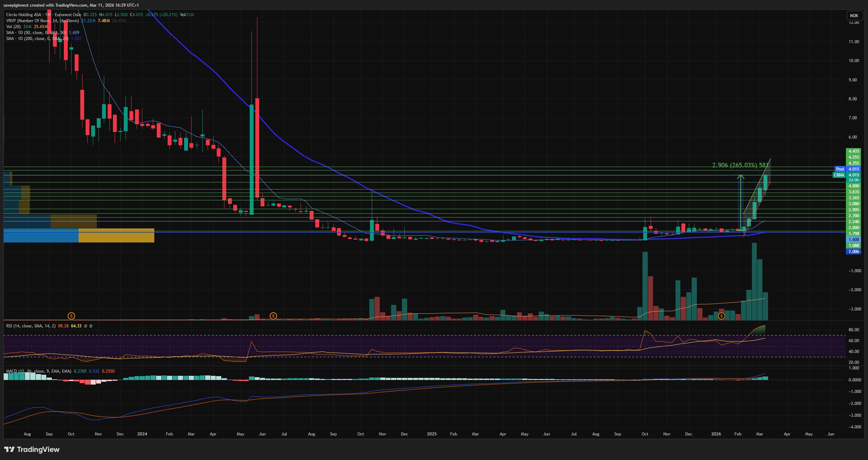868x460 pixels.
Task: Click the 2026 label on time axis
Action: (x=716, y=434)
